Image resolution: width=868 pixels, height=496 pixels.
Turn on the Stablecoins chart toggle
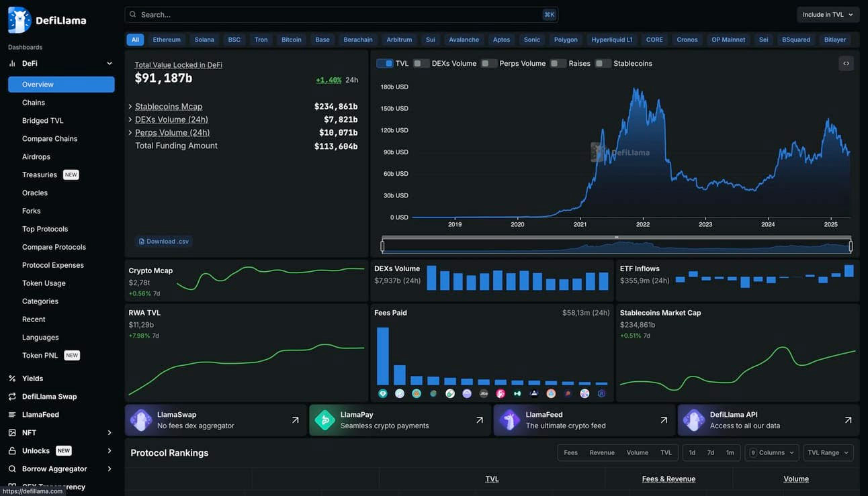(x=603, y=64)
